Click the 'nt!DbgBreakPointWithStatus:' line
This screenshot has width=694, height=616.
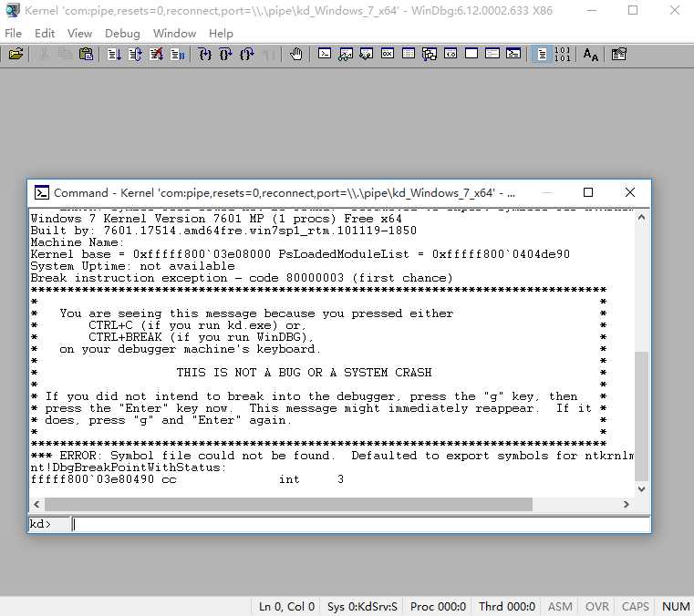pos(129,467)
